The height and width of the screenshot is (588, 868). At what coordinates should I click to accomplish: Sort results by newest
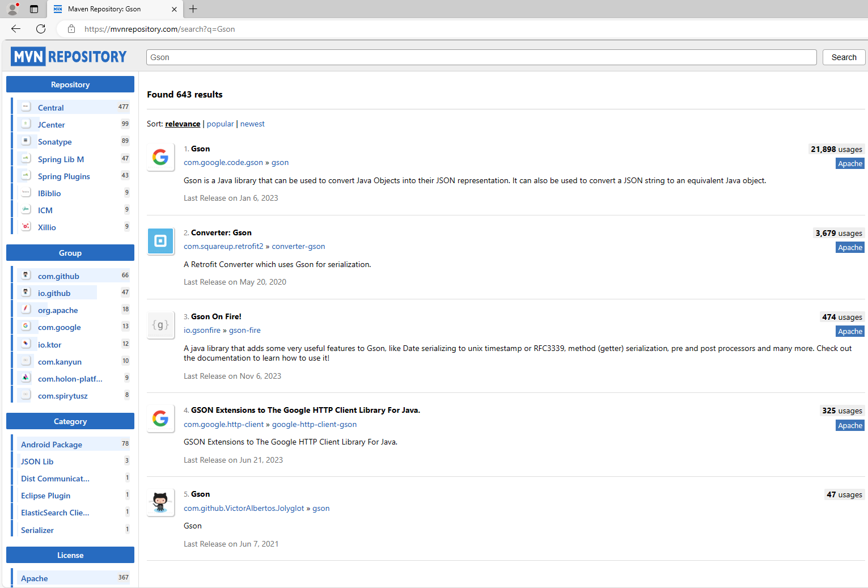252,124
